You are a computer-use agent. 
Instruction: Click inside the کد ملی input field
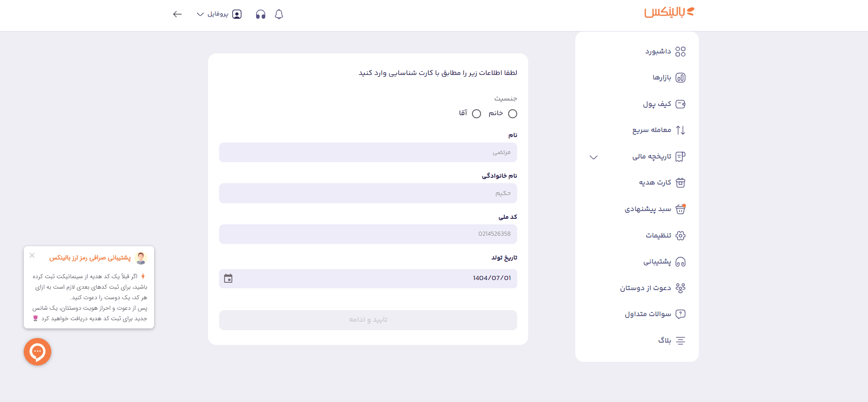(368, 234)
